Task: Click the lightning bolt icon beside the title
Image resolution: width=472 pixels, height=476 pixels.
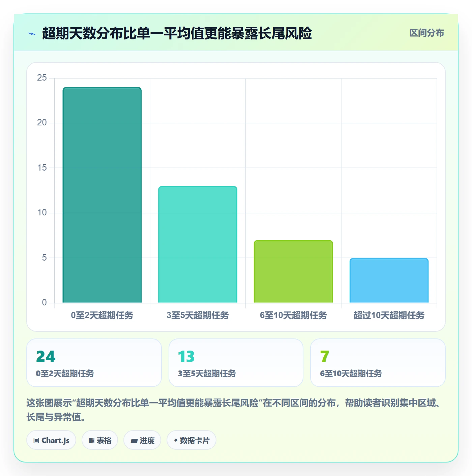Action: tap(32, 34)
